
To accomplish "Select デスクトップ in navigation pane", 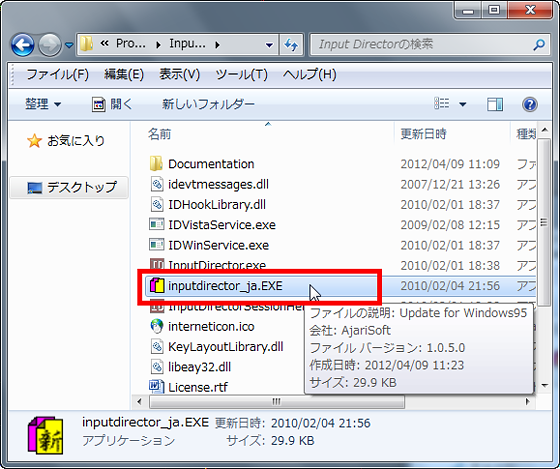I will coord(70,187).
